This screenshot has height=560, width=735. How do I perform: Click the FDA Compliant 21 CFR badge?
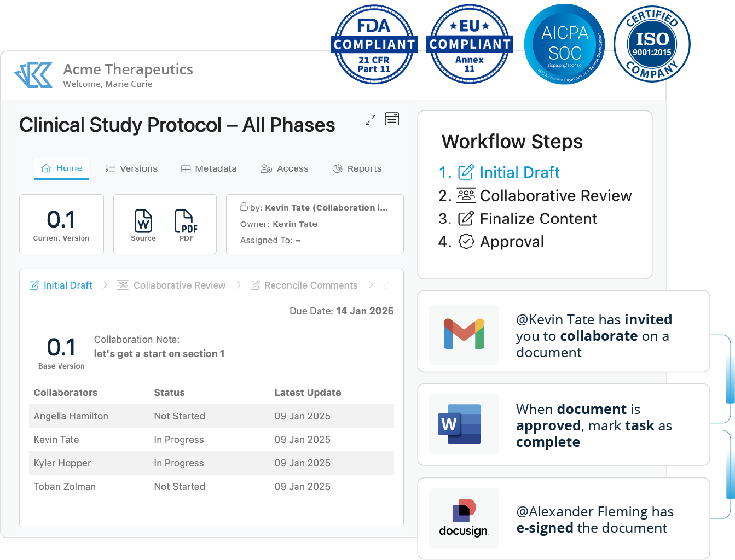point(374,44)
